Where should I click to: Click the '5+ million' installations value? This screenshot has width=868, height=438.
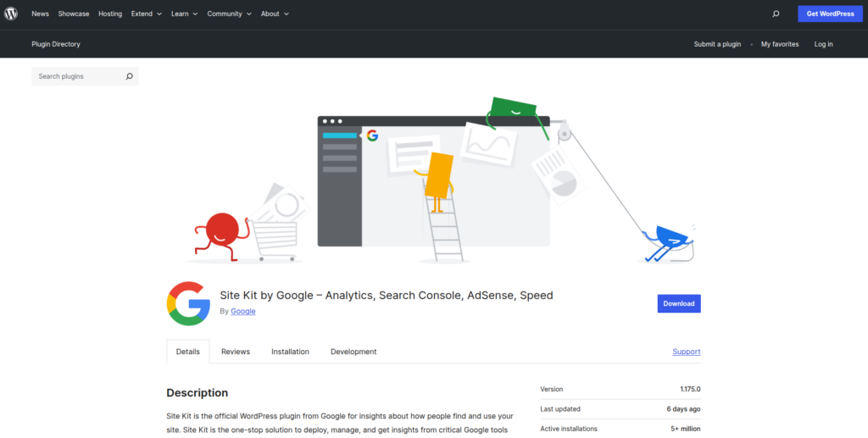pos(686,429)
